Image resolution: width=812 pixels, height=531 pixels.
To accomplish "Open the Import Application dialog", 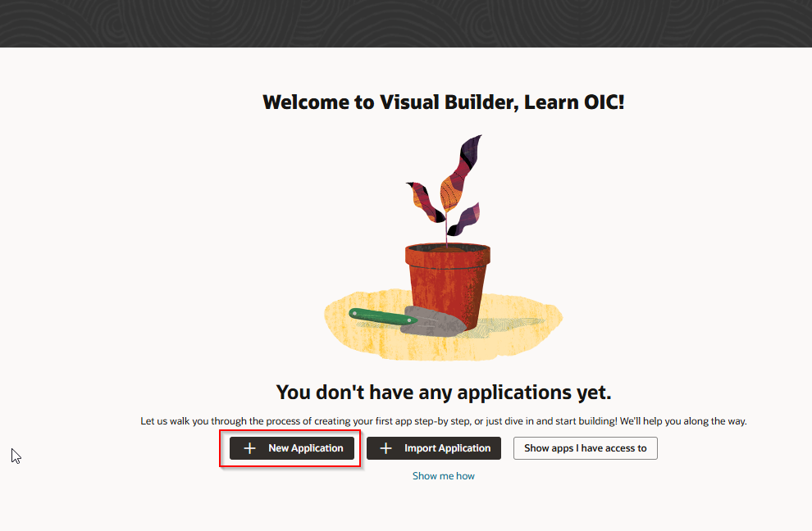I will point(433,448).
